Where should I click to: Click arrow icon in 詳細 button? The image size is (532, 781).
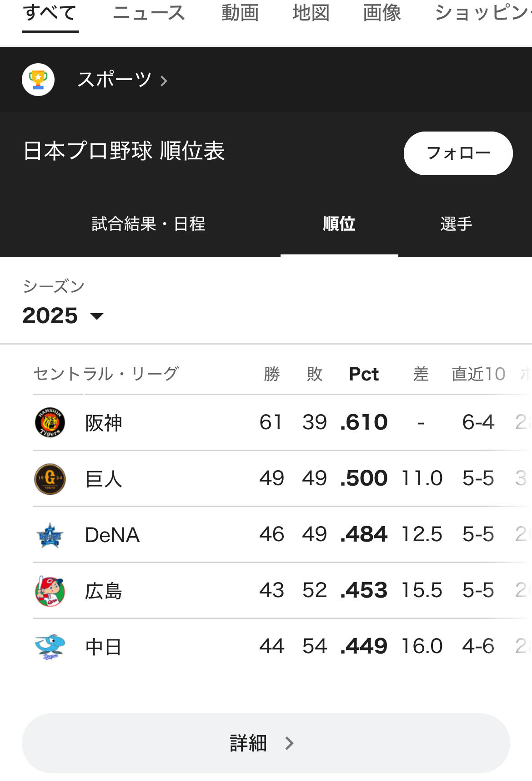pyautogui.click(x=289, y=743)
